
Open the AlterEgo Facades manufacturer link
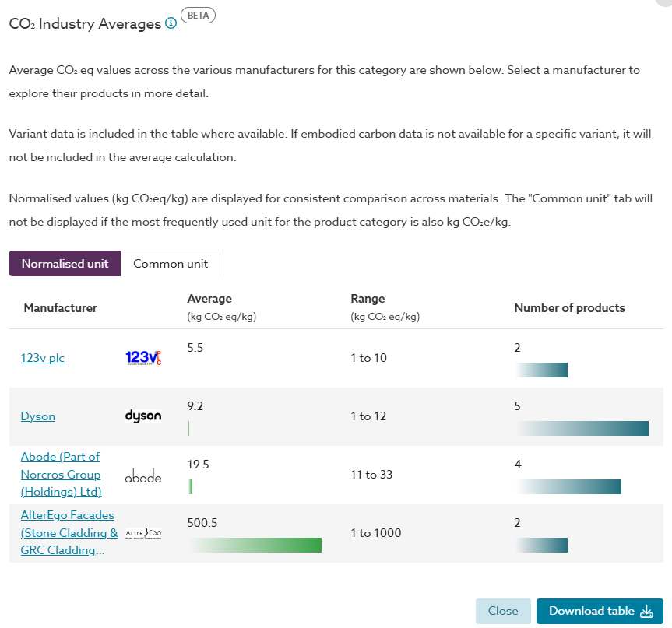pyautogui.click(x=69, y=533)
